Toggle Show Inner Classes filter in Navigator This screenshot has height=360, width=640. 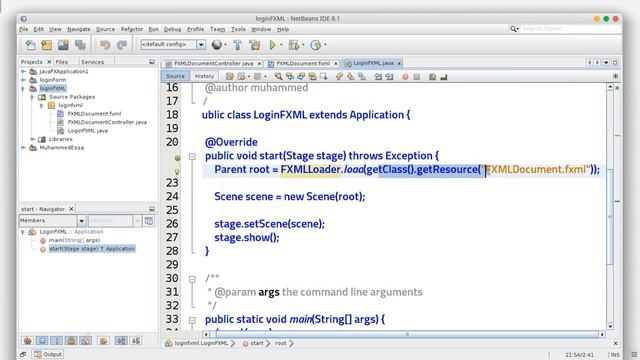86,340
